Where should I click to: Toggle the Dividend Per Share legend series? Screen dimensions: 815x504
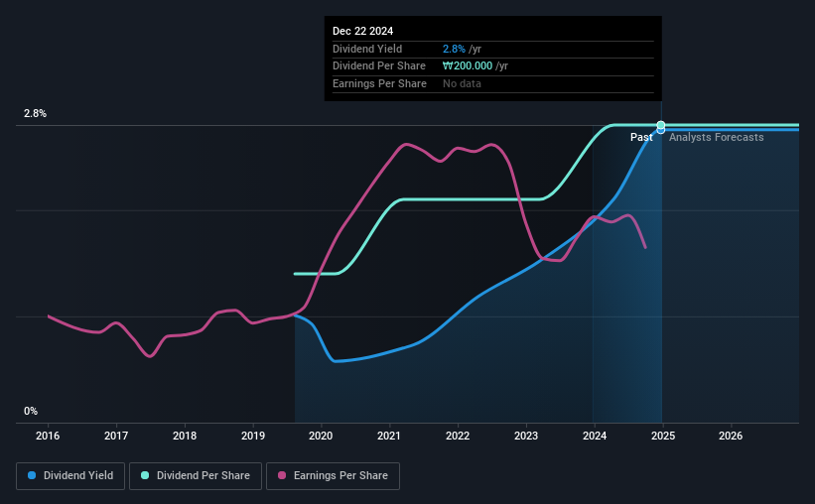pos(196,475)
